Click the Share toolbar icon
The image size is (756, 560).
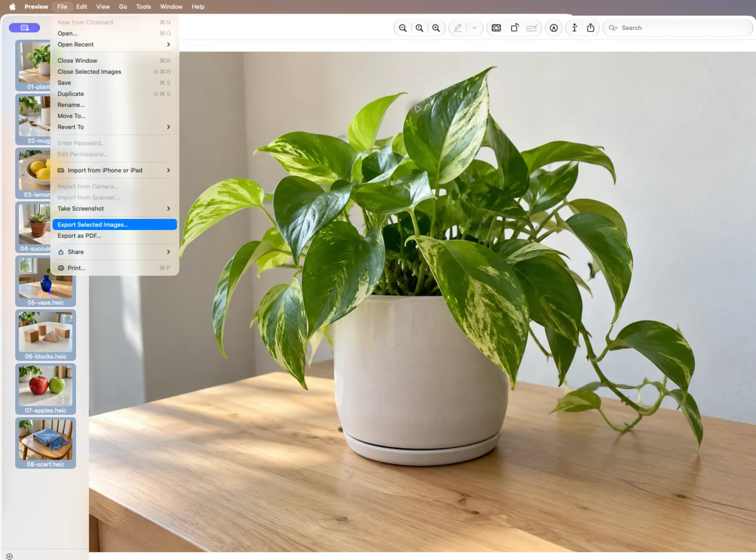click(x=591, y=28)
